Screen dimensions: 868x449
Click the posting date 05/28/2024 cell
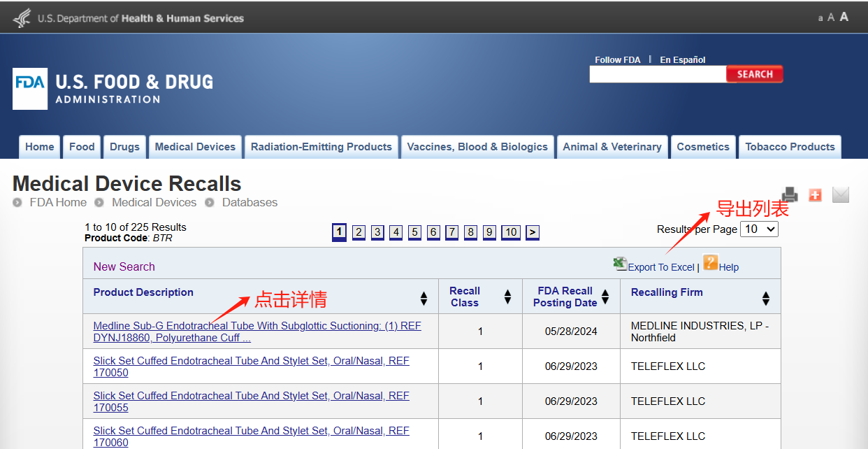(x=571, y=332)
